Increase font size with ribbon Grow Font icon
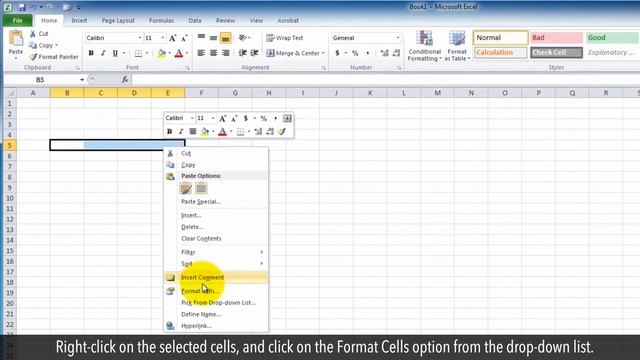Image resolution: width=640 pixels, height=360 pixels. tap(173, 38)
